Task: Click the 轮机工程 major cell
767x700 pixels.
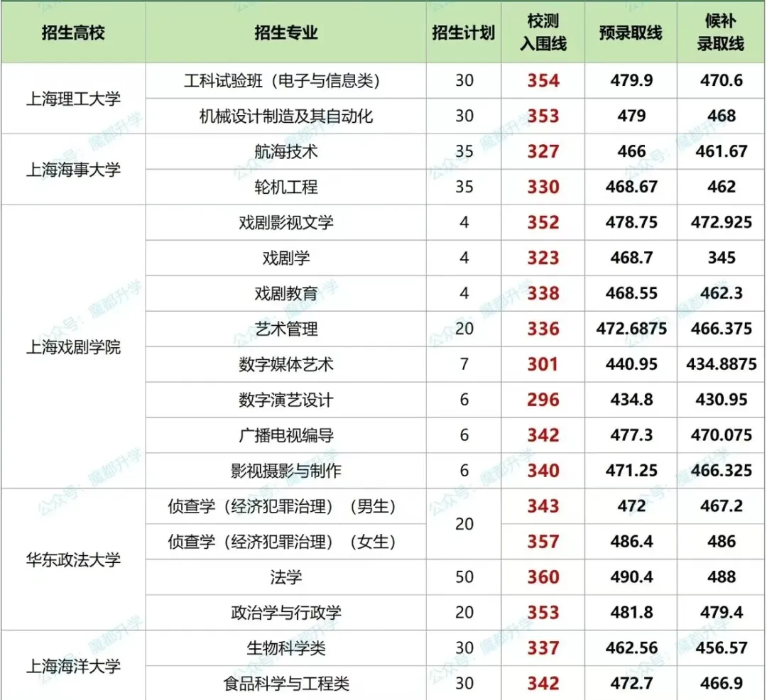Action: coord(286,187)
